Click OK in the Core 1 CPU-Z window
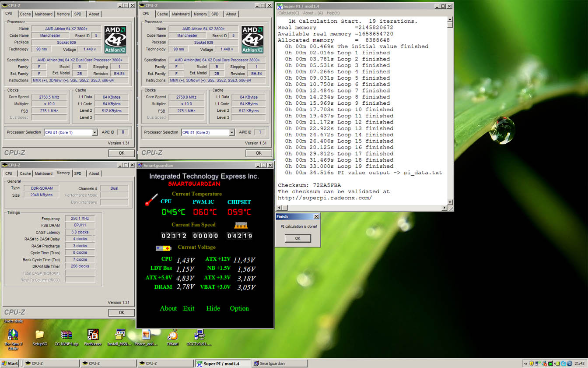Viewport: 588px width, 368px height. (121, 153)
